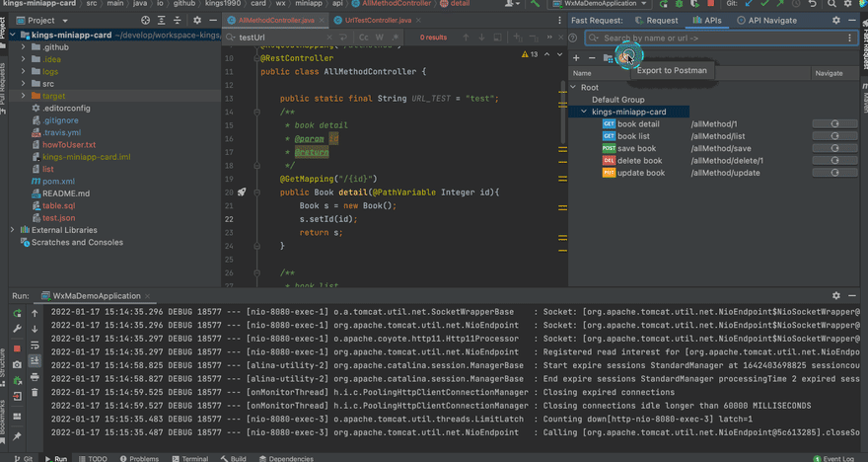Add a new API group with plus icon

coord(576,57)
